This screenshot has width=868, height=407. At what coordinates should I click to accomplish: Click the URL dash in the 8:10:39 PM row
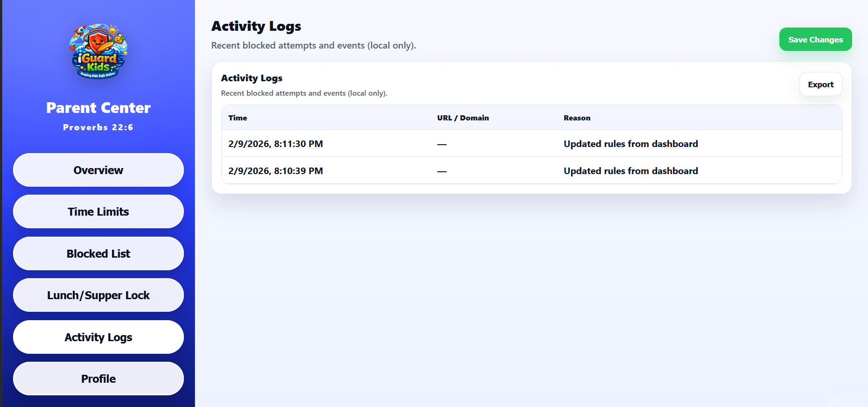(x=441, y=171)
